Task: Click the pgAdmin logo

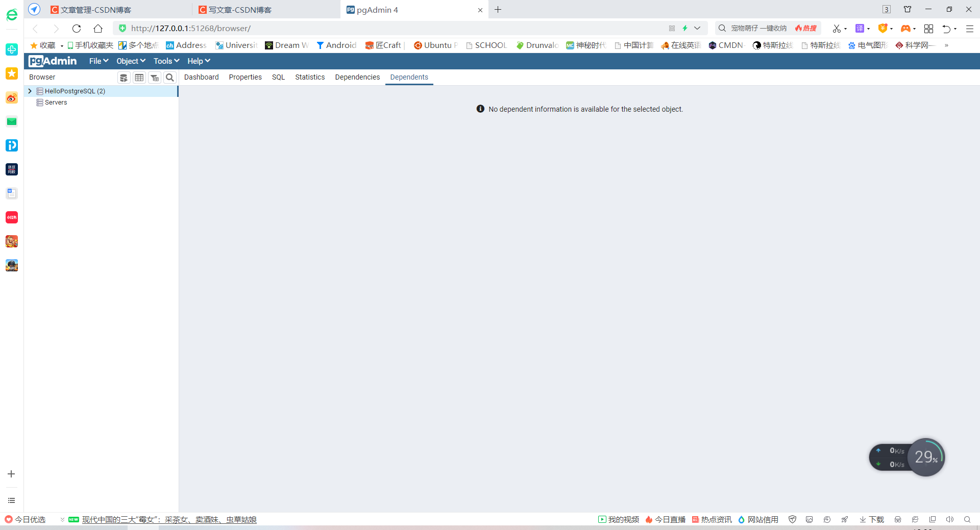Action: pyautogui.click(x=53, y=61)
